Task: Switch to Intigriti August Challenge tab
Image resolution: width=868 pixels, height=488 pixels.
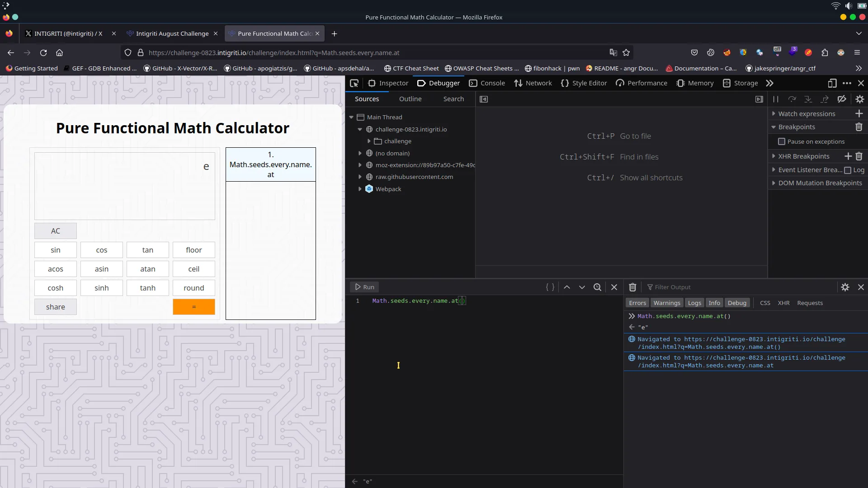Action: click(x=172, y=33)
